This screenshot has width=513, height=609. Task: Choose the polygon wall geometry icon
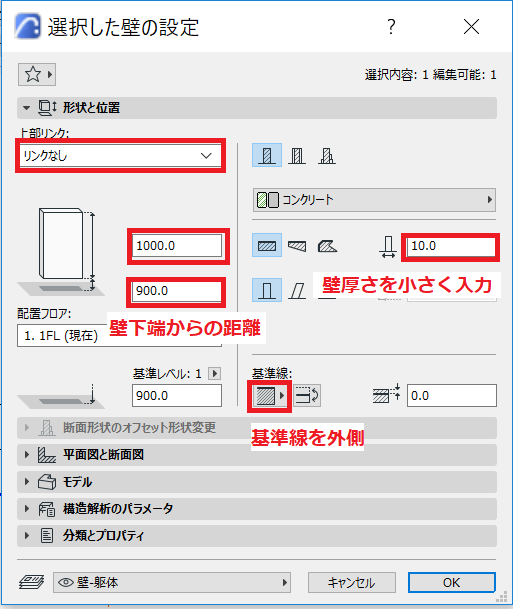pyautogui.click(x=327, y=245)
